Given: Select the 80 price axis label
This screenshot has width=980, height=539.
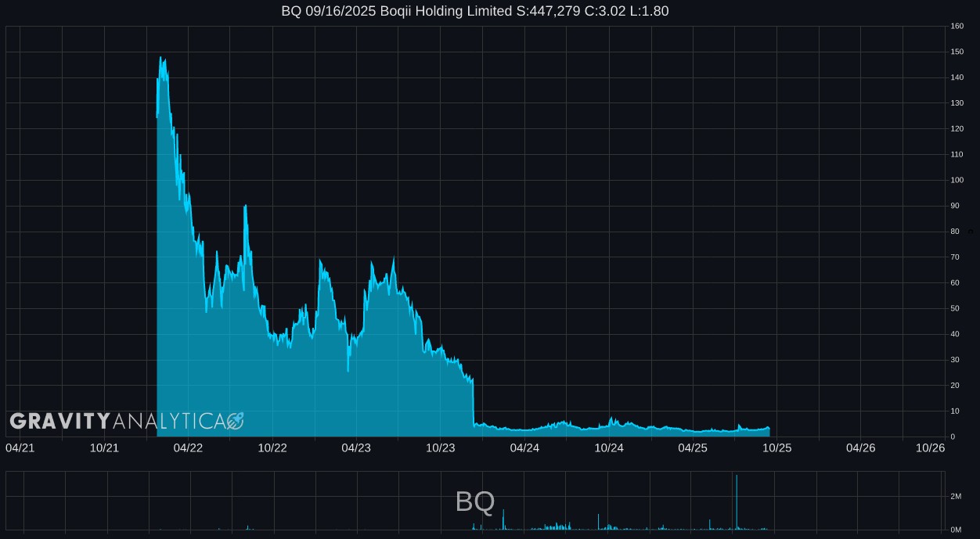Looking at the screenshot, I should (955, 232).
